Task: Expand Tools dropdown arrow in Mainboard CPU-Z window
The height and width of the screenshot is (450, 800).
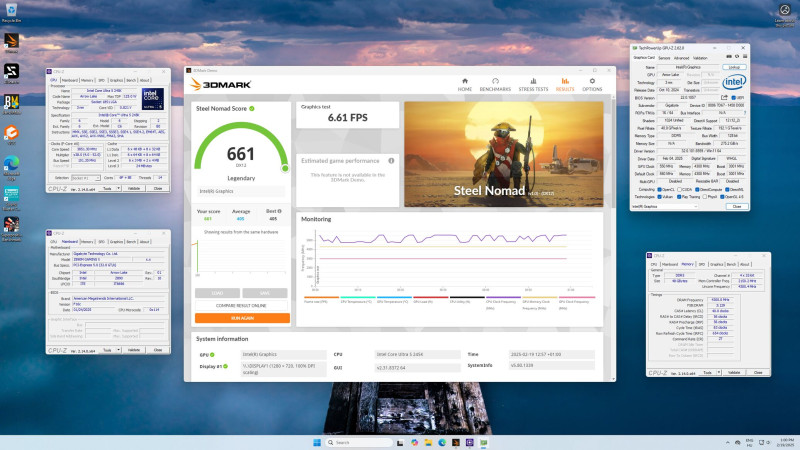Action: coord(118,350)
